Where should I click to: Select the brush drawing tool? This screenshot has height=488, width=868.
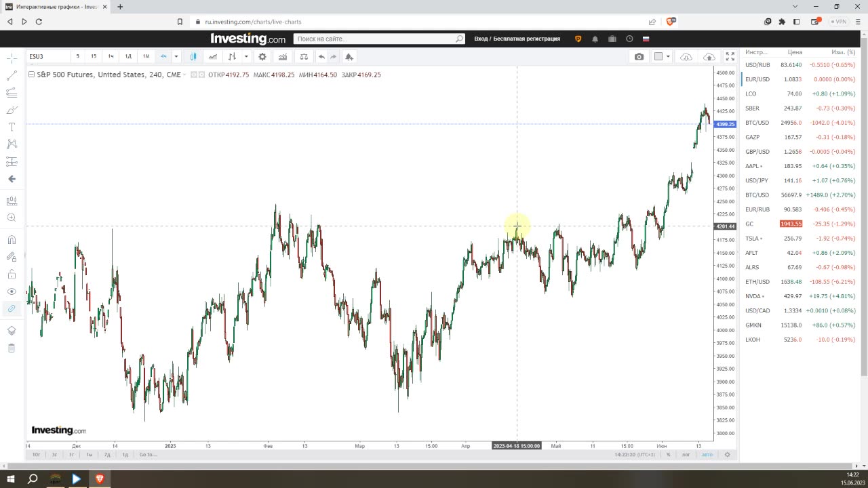(12, 110)
